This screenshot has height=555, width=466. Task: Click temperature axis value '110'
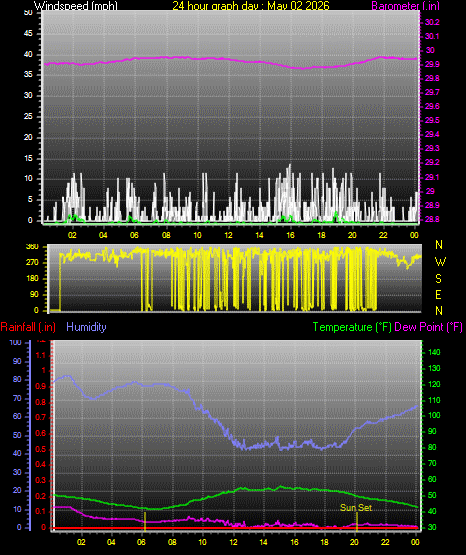click(x=434, y=400)
